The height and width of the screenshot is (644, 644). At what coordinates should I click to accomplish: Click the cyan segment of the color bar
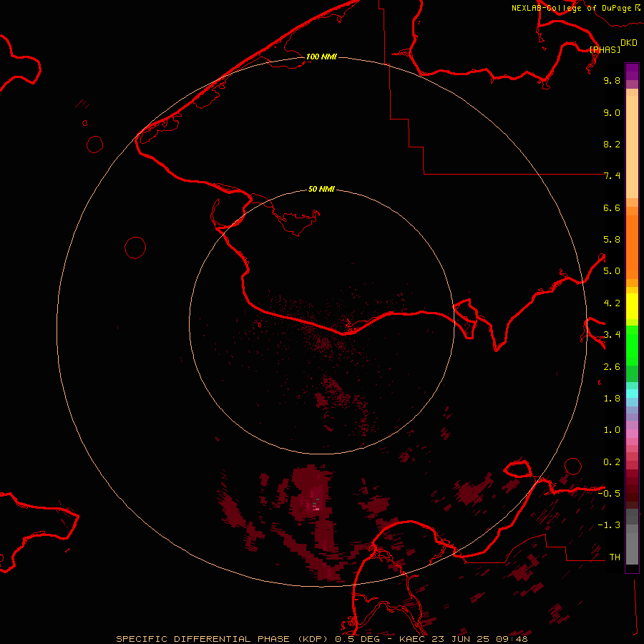632,394
